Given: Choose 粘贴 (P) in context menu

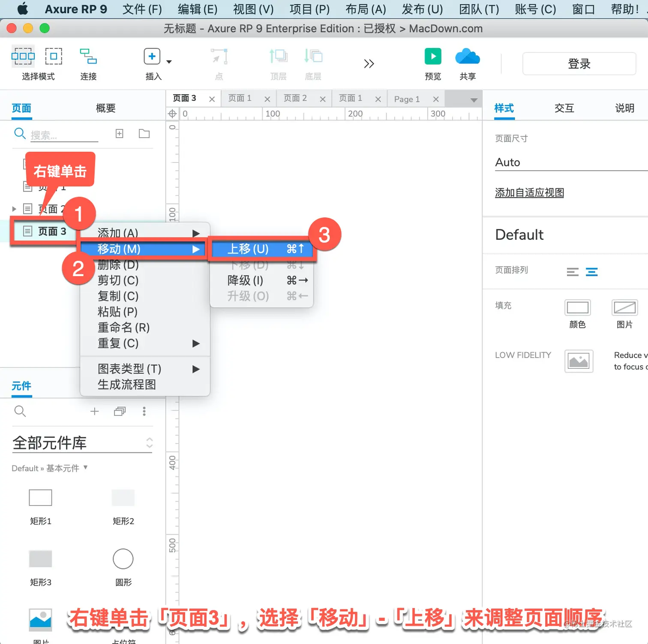Looking at the screenshot, I should 144,312.
